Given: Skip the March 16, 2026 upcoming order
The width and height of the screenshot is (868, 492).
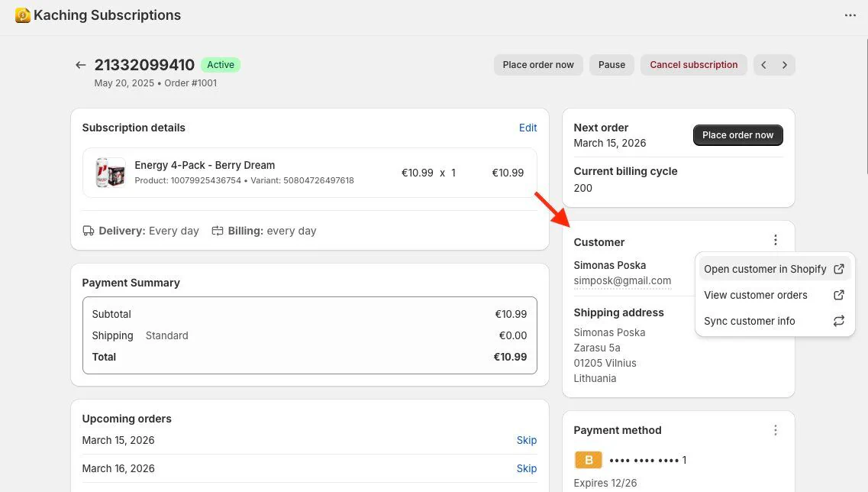Looking at the screenshot, I should tap(527, 468).
